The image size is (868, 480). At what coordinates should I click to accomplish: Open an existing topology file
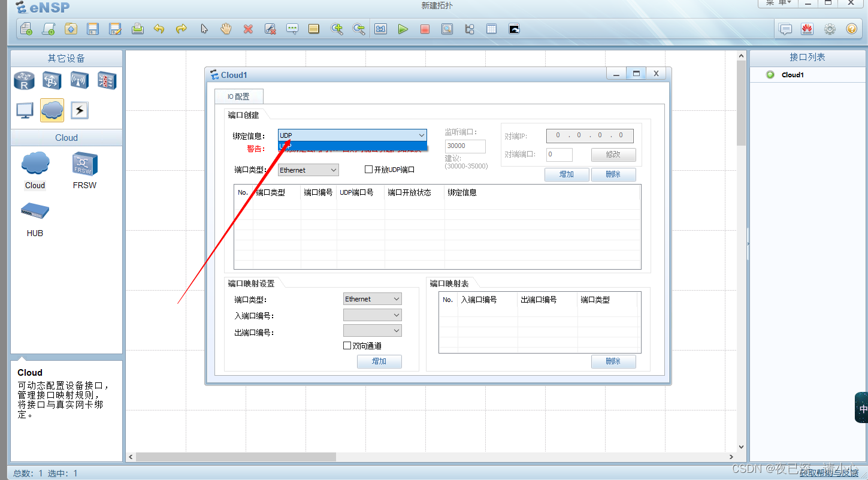[x=71, y=29]
